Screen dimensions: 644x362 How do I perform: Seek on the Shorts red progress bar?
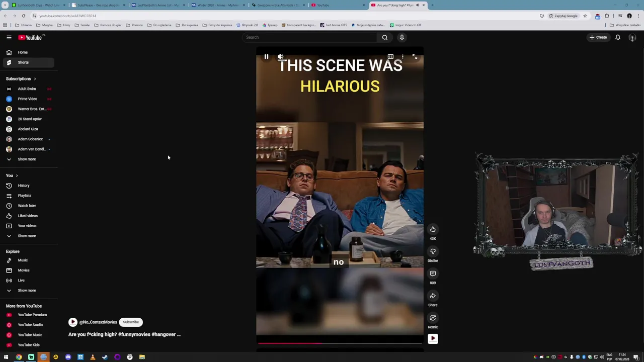340,343
